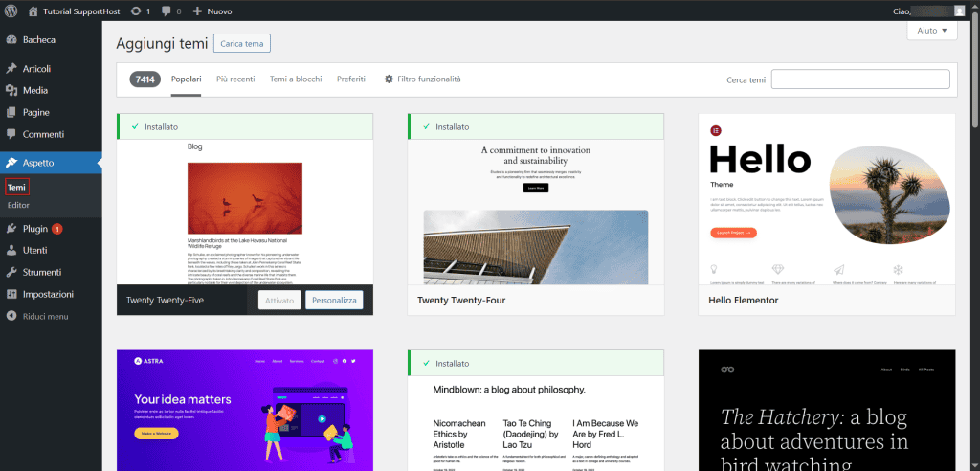
Task: Open the Aspetto menu
Action: click(x=51, y=163)
